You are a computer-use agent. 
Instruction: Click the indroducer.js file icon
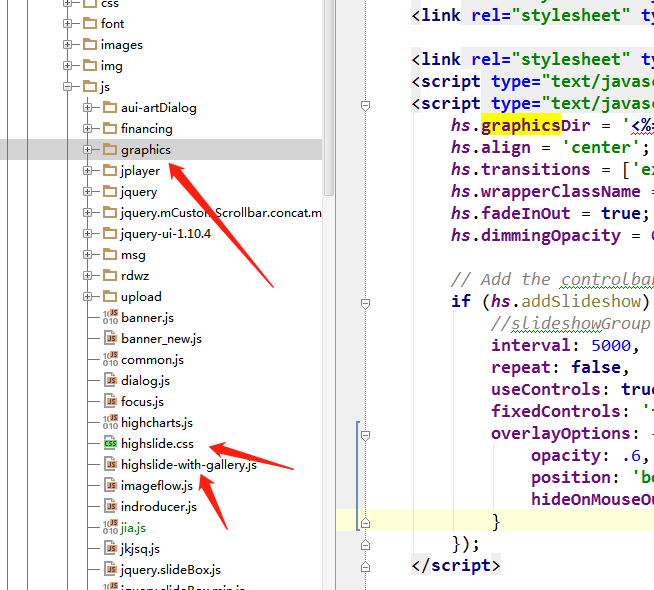tap(111, 506)
